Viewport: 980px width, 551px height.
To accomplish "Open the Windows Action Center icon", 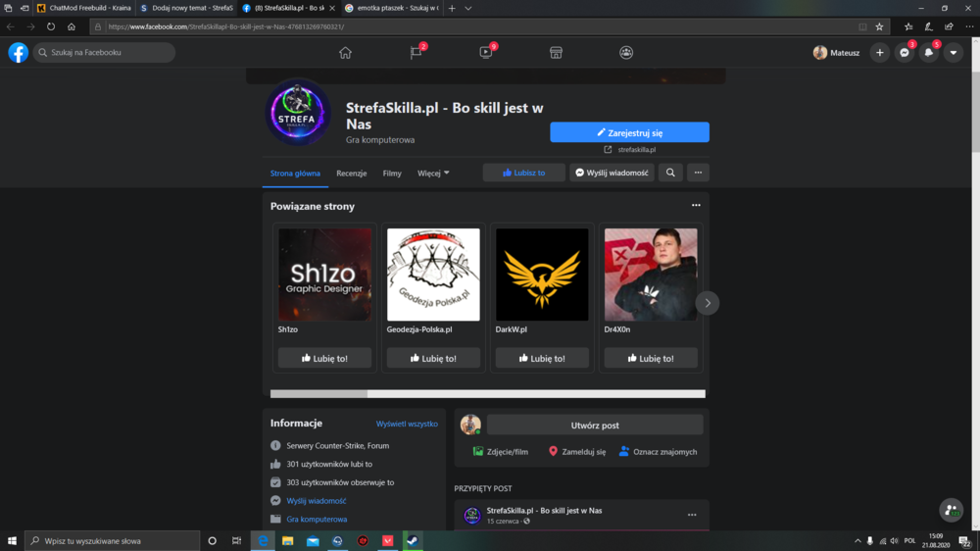I will tap(965, 541).
